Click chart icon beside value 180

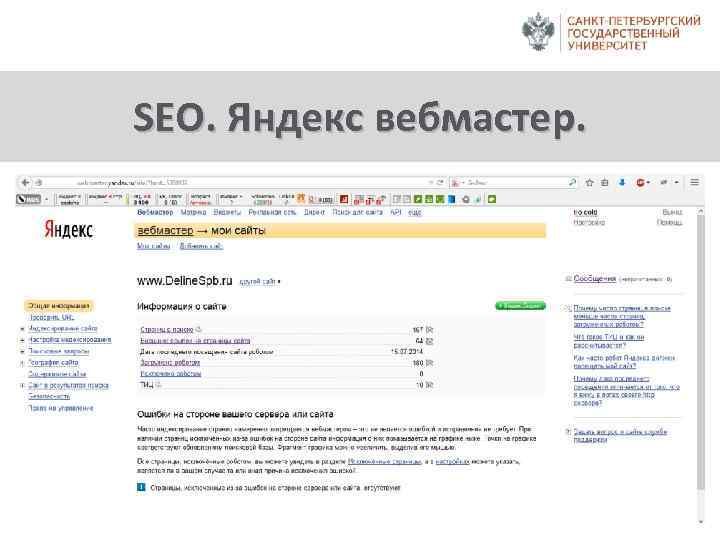point(429,363)
